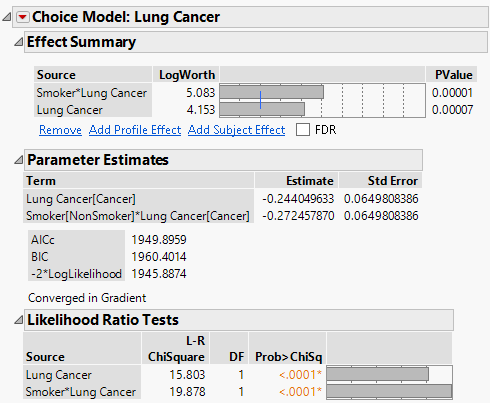The image size is (490, 403).
Task: Collapse the Effect Summary section
Action: pos(19,42)
